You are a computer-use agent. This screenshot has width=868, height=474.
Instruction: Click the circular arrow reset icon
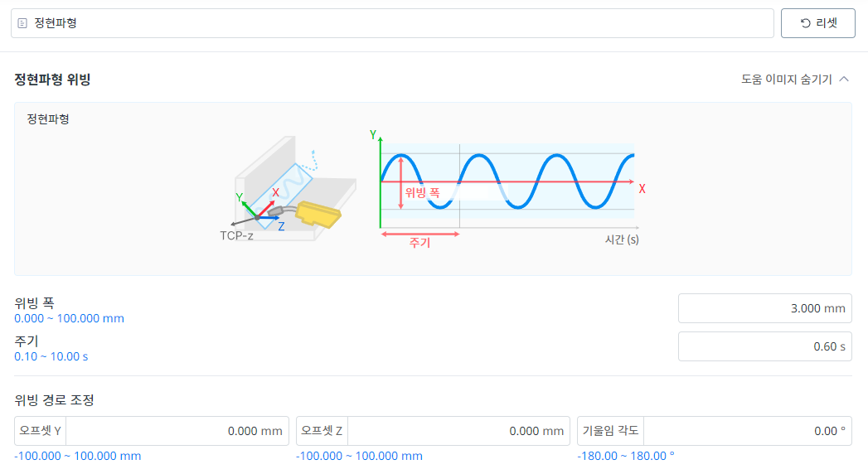[x=805, y=23]
